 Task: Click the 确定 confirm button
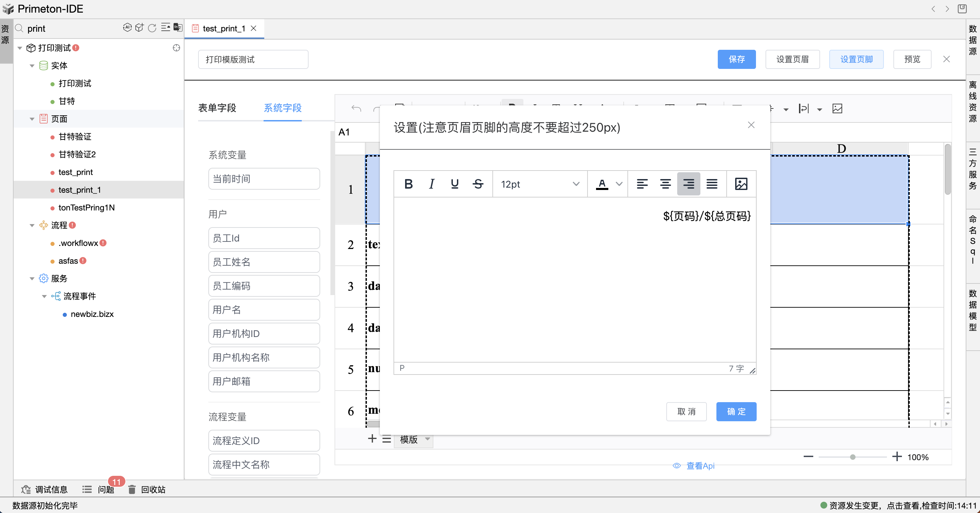click(x=736, y=411)
